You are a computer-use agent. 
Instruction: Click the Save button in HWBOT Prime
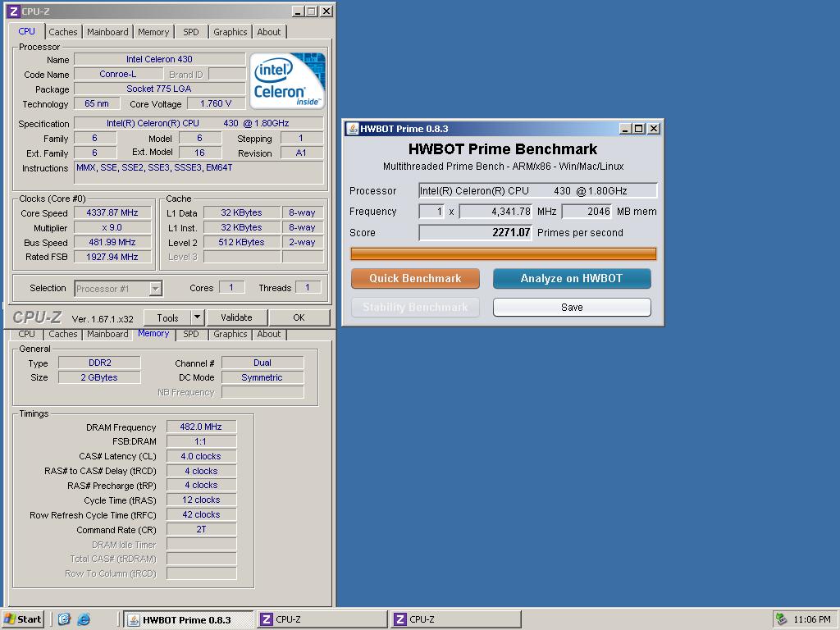coord(572,308)
